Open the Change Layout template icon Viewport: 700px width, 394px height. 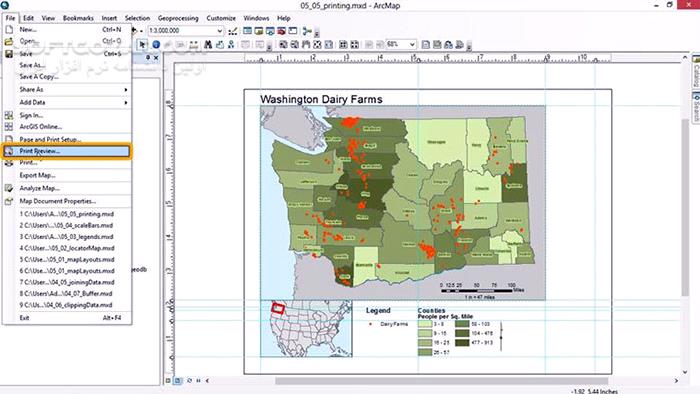pyautogui.click(x=448, y=44)
